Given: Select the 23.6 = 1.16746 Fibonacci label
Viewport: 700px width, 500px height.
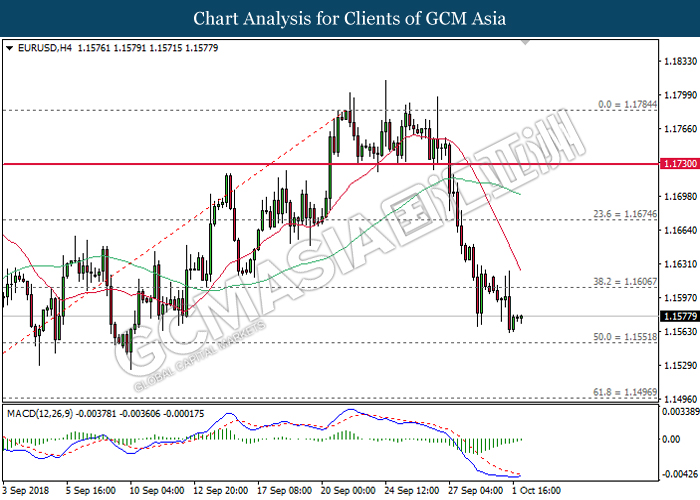Looking at the screenshot, I should click(x=625, y=214).
